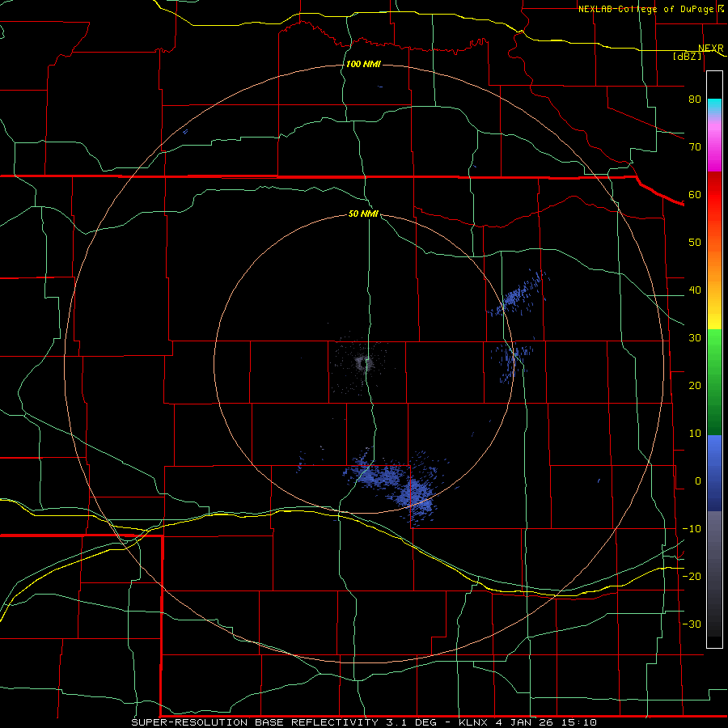This screenshot has height=728, width=728.
Task: Click the red segment of the color bar
Action: tap(714, 195)
